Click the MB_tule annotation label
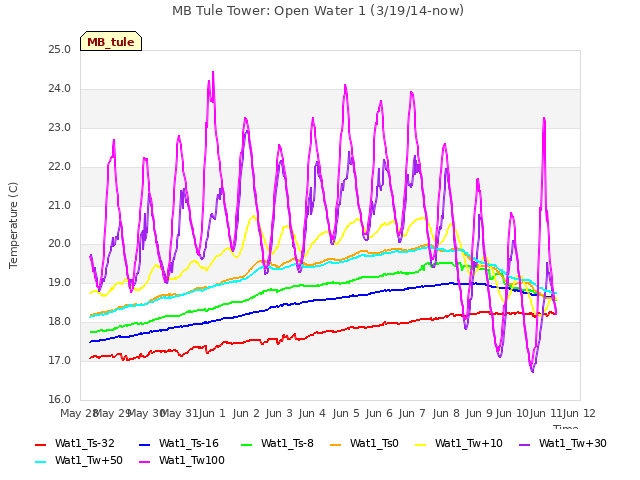 click(111, 41)
